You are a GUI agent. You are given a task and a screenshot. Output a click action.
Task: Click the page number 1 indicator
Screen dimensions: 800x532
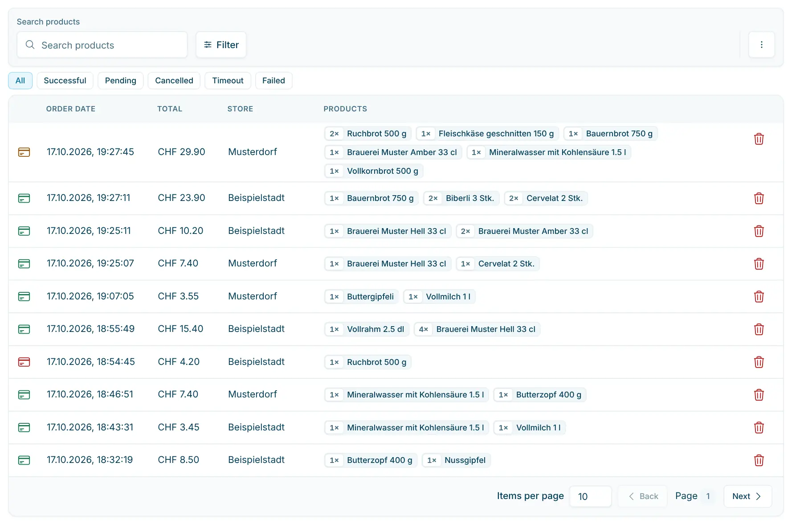tap(708, 496)
